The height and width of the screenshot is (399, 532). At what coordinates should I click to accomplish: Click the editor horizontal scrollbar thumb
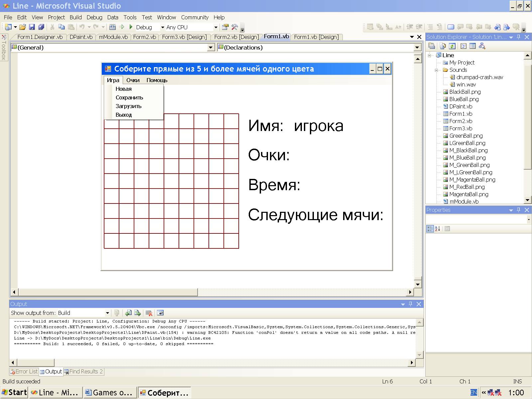click(x=108, y=292)
